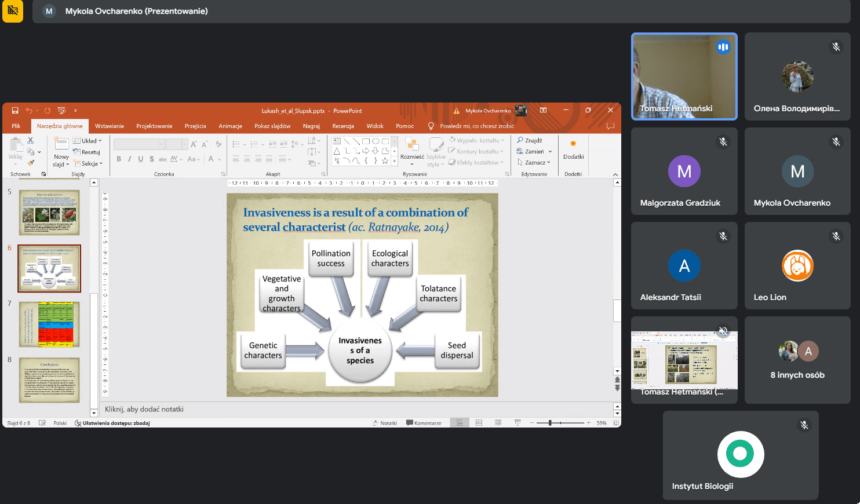Viewport: 860px width, 504px height.
Task: Click the zoom slider handle
Action: click(550, 423)
